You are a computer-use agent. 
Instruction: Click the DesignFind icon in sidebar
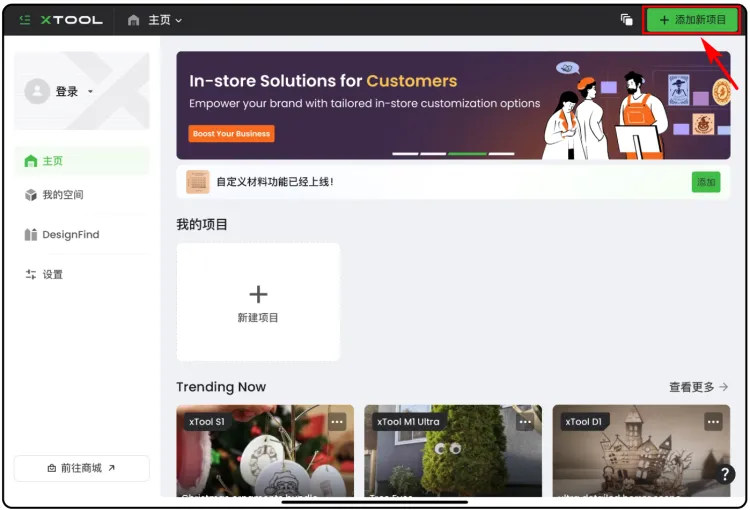tap(31, 234)
